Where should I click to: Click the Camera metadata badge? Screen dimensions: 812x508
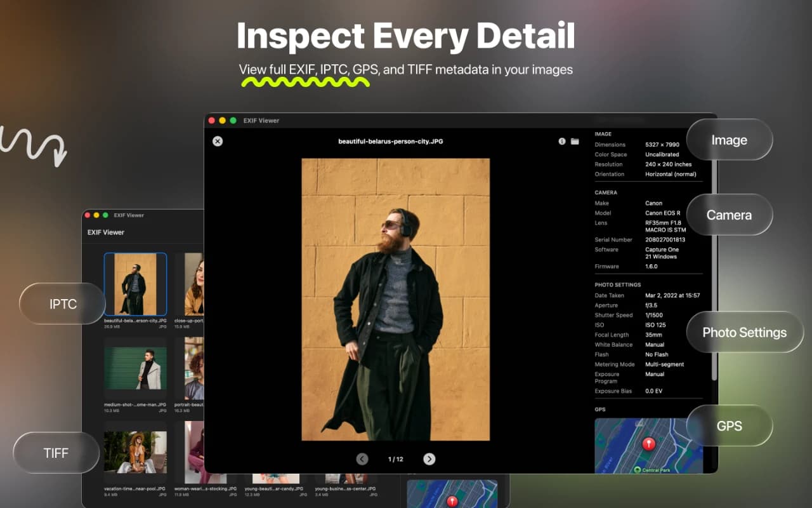coord(729,215)
